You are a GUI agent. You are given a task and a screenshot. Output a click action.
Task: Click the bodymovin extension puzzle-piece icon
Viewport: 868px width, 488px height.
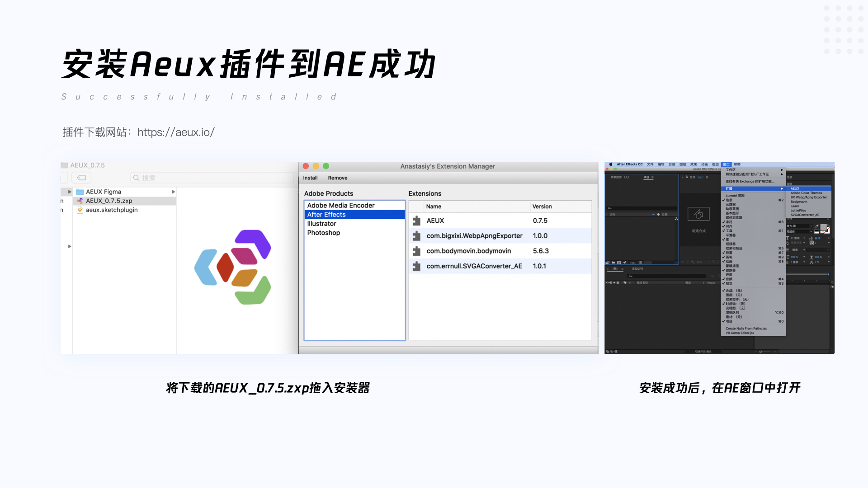[x=416, y=251]
